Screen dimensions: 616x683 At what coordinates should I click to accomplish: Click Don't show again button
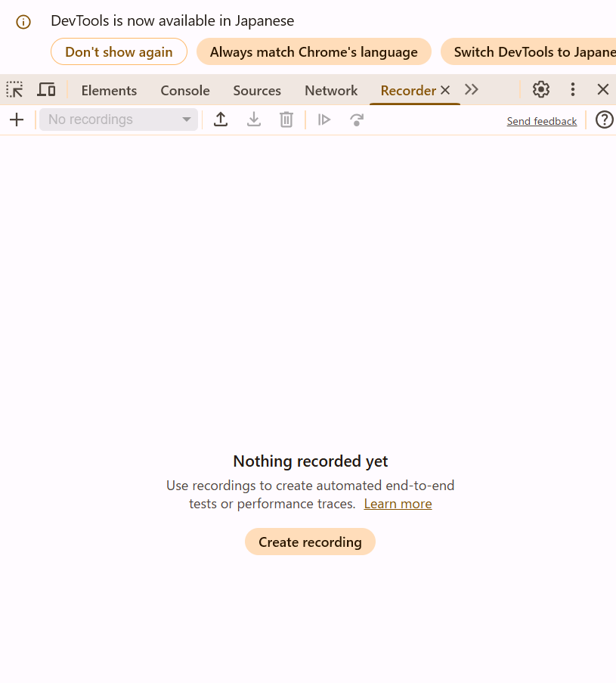[x=119, y=52]
